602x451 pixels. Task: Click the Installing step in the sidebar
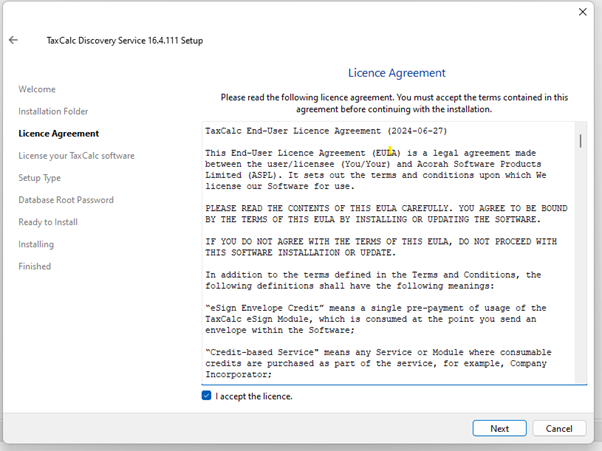36,244
